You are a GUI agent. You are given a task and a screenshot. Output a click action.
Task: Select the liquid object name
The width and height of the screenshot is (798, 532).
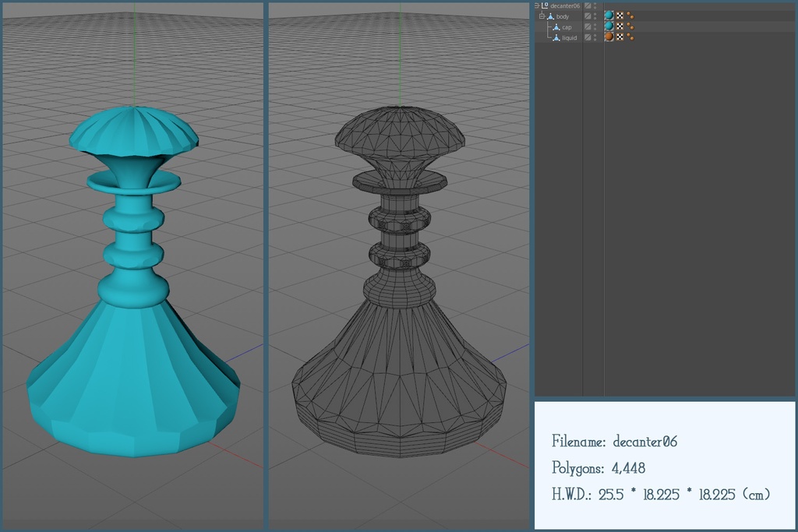tap(570, 38)
